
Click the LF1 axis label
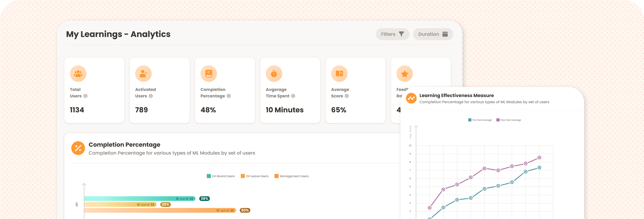tap(77, 204)
